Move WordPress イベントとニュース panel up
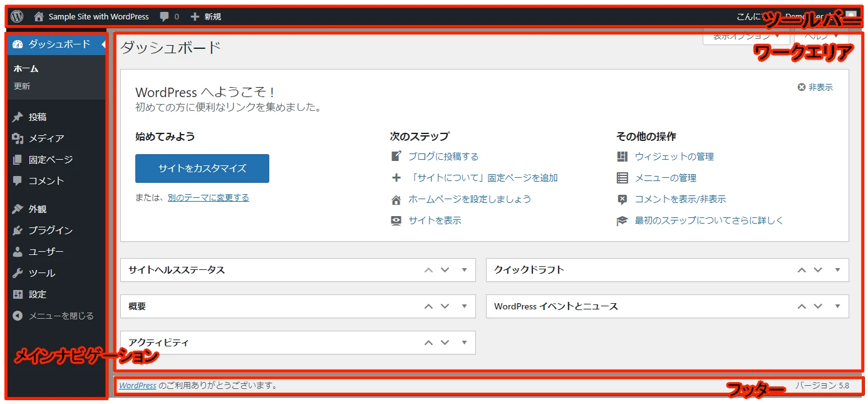The width and height of the screenshot is (868, 404). coord(802,306)
